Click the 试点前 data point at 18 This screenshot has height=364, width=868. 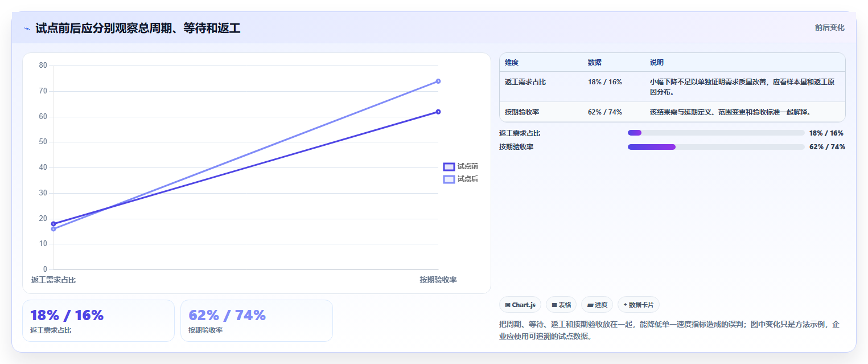pos(54,224)
